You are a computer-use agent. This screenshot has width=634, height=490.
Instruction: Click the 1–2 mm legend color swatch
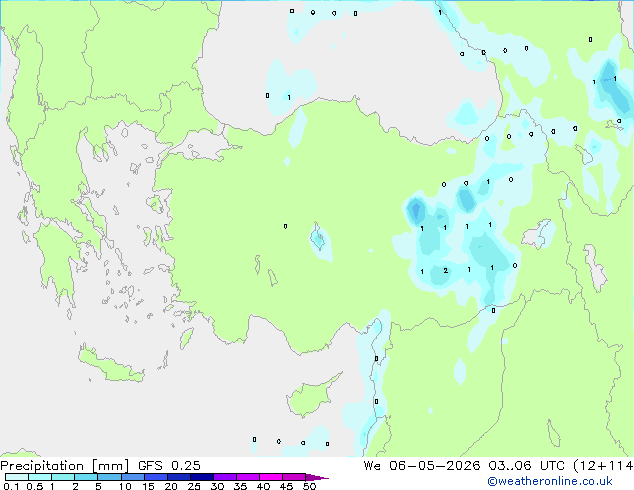pos(63,477)
